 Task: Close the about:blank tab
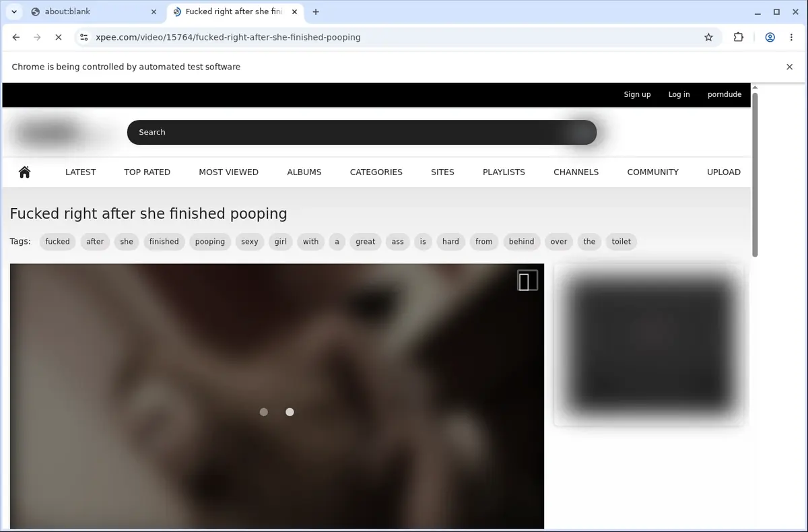coord(154,11)
